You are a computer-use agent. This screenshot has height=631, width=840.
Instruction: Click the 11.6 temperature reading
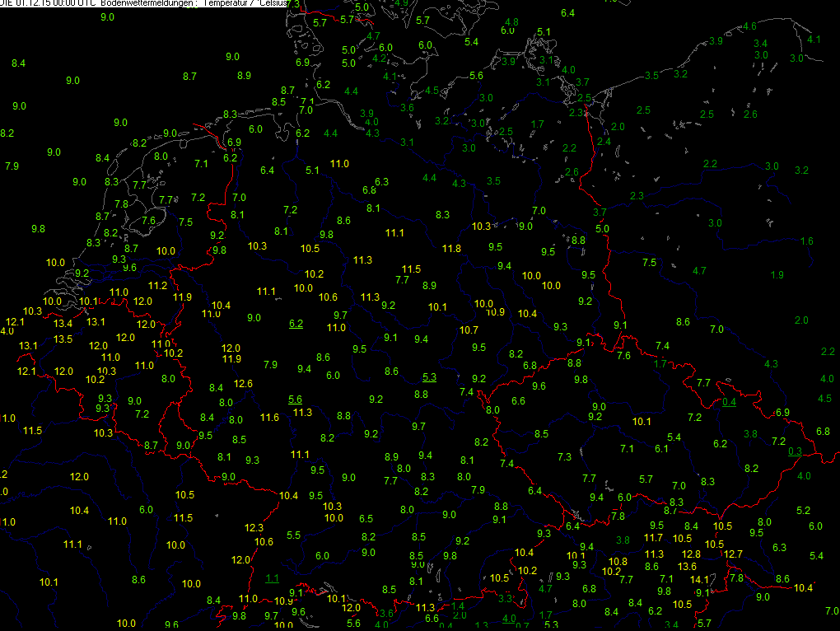(269, 418)
